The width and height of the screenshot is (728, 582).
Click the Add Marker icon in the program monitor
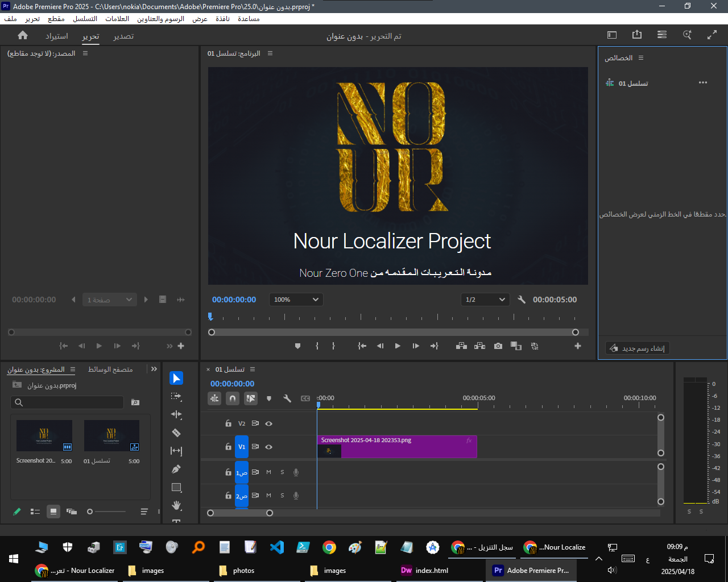pyautogui.click(x=297, y=346)
